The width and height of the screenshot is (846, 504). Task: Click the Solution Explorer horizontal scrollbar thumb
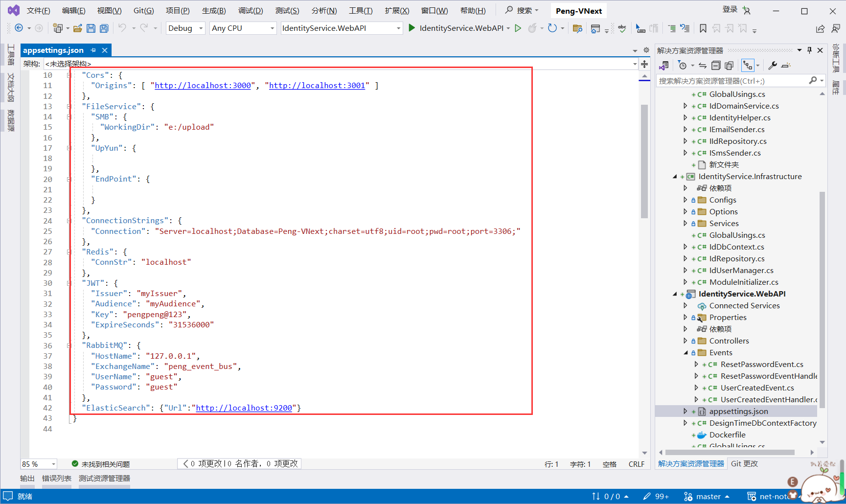[730, 452]
